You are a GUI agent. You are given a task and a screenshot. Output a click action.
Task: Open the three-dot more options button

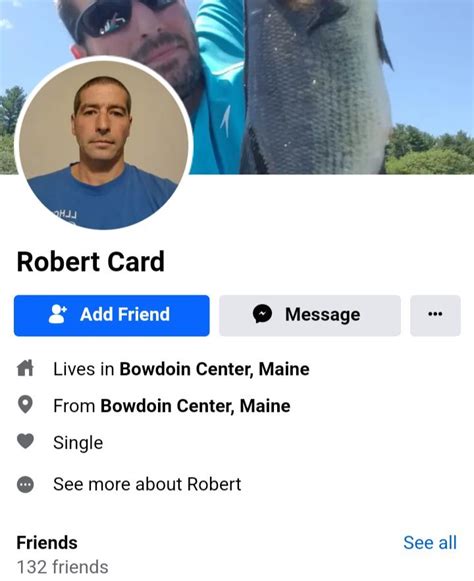pyautogui.click(x=435, y=315)
